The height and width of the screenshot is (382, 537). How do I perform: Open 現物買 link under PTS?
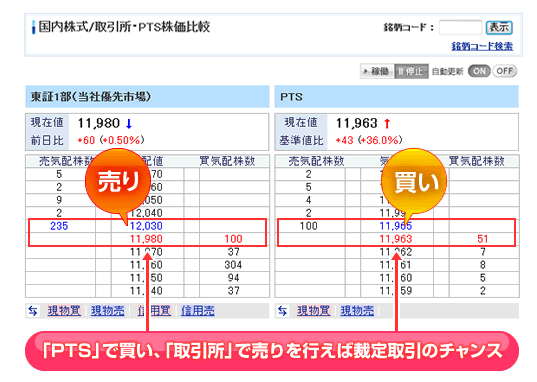tap(314, 311)
